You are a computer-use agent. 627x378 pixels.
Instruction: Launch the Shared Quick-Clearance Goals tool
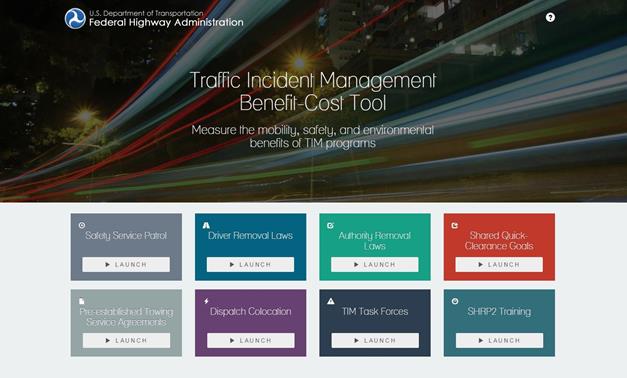499,264
